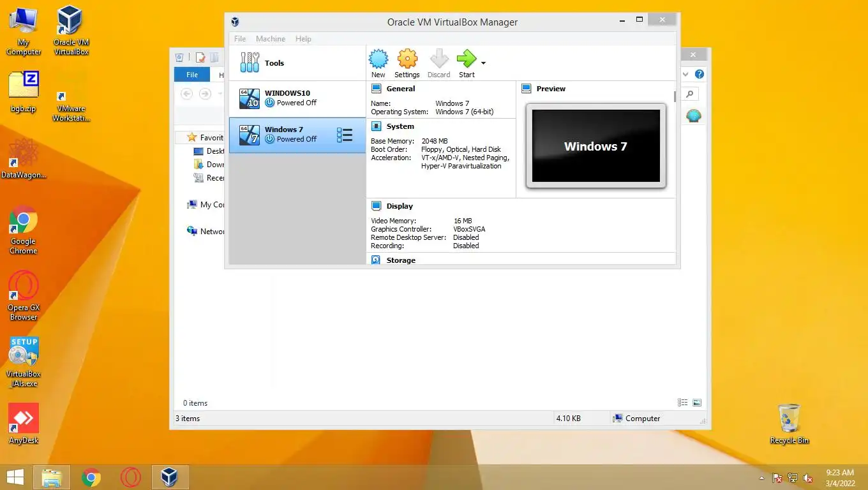Image resolution: width=868 pixels, height=490 pixels.
Task: Open Opera GX Browser desktop shortcut
Action: coord(24,296)
